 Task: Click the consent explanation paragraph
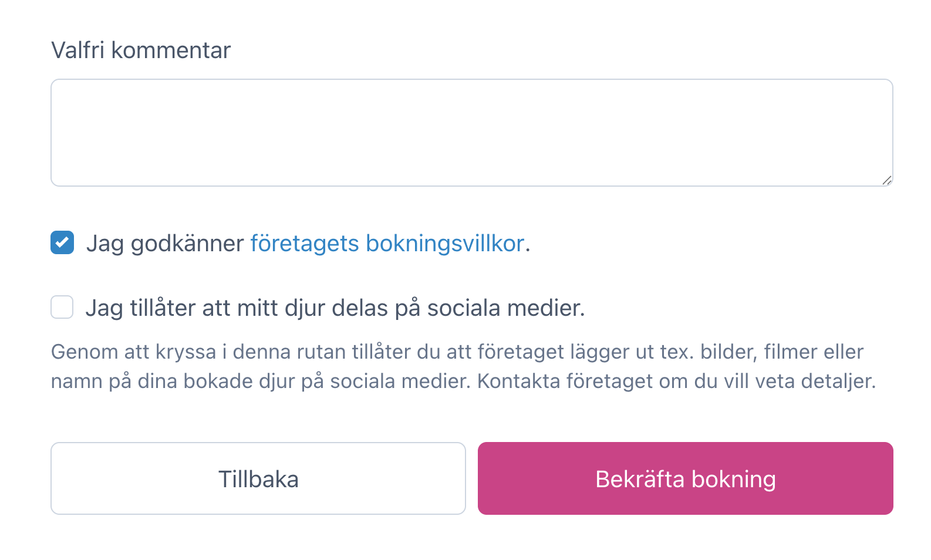pyautogui.click(x=458, y=366)
